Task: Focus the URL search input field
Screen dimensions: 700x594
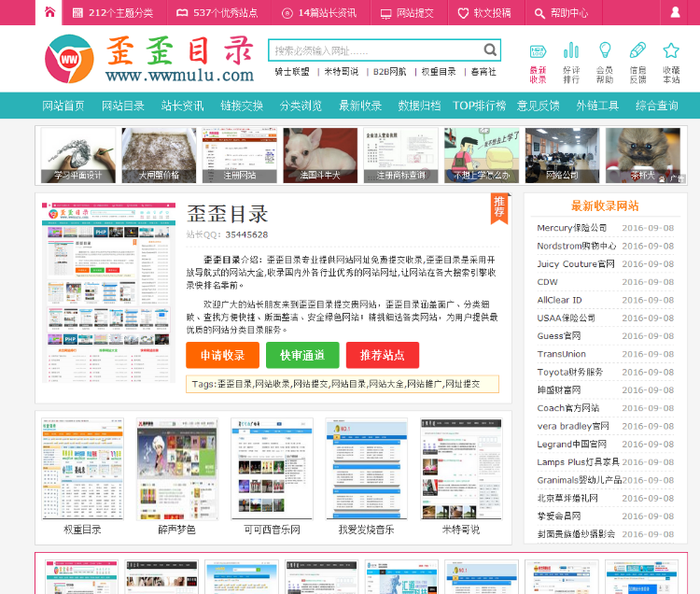Action: [376, 50]
